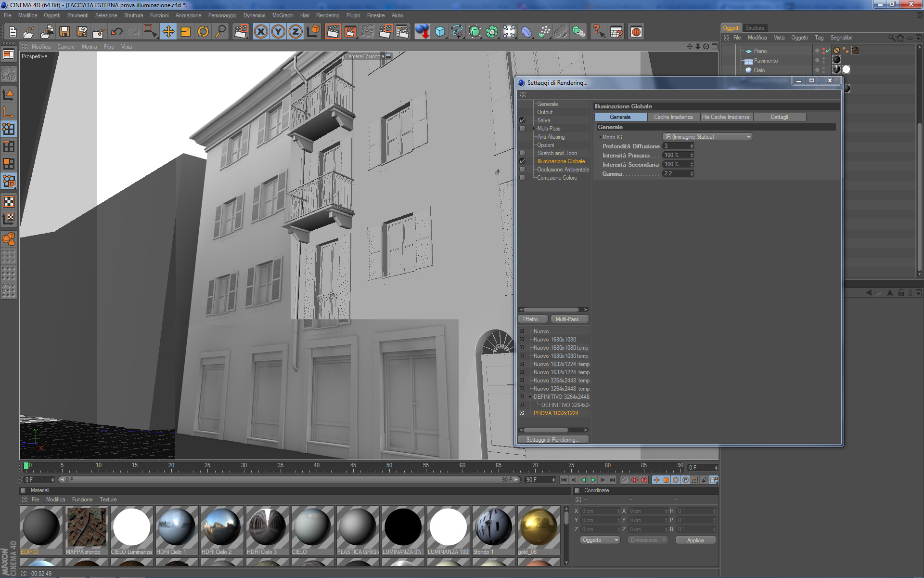
Task: Open the Oggetto coordinate mode dropdown
Action: [x=600, y=540]
